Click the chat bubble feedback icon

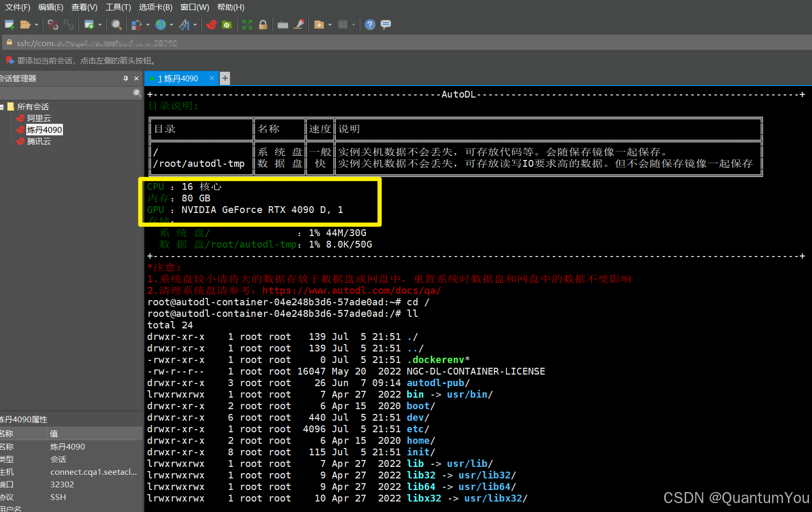(386, 25)
